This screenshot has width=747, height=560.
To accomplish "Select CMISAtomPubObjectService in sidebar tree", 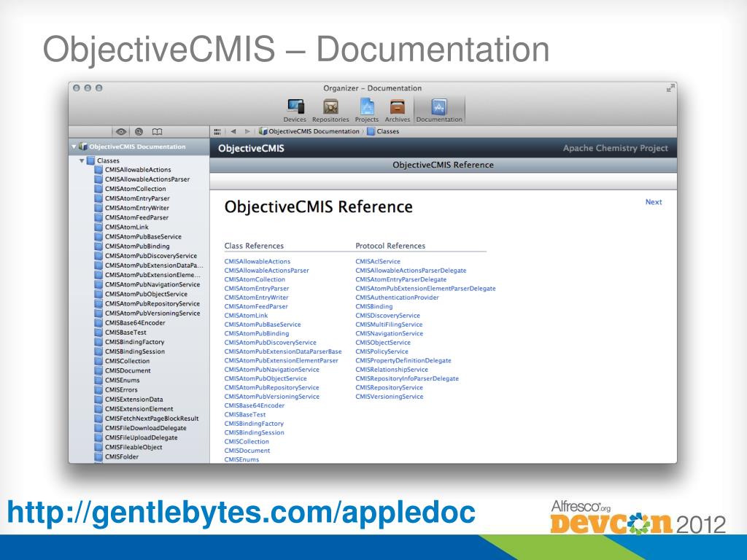I will point(141,295).
